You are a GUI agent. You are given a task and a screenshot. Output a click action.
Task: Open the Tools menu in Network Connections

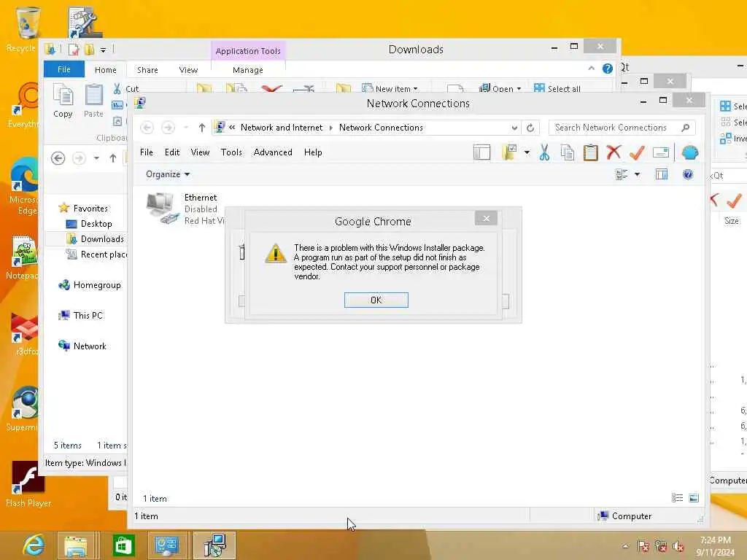pos(231,152)
